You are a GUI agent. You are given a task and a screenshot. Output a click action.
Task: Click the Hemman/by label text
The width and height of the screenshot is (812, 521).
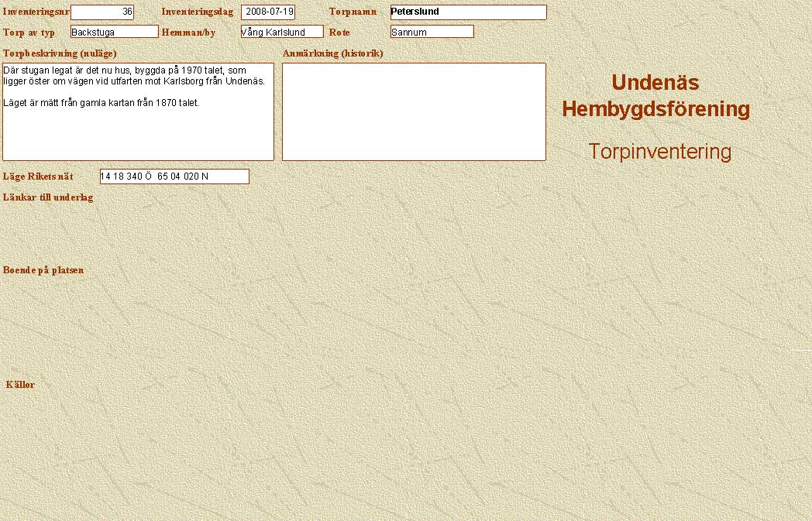click(188, 33)
